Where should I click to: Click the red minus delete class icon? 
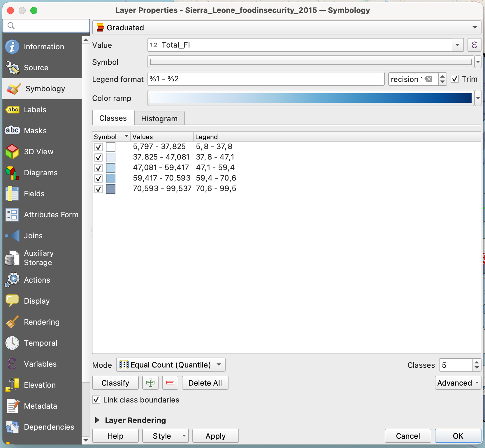click(x=170, y=383)
